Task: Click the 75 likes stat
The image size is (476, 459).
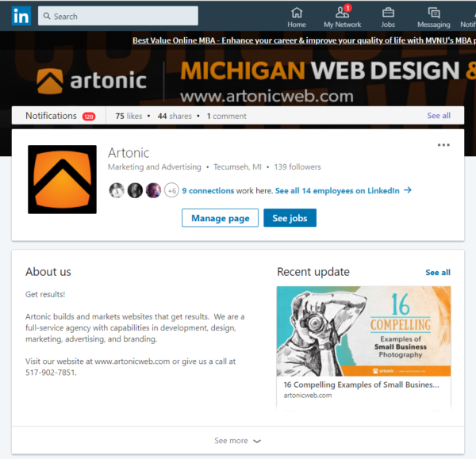Action: click(x=129, y=116)
